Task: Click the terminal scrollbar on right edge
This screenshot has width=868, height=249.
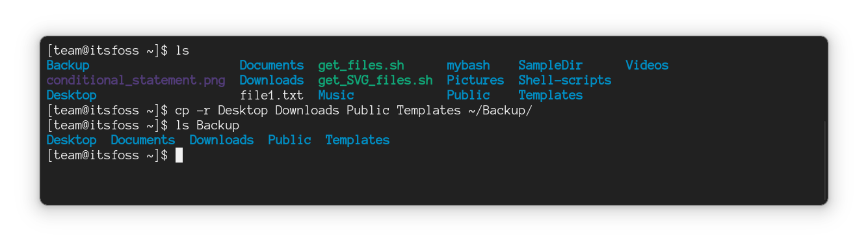Action: (824, 161)
